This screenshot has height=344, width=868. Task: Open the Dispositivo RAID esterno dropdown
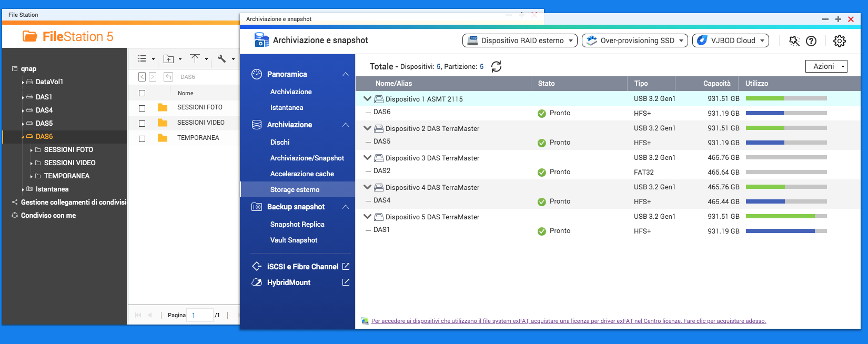pos(520,41)
